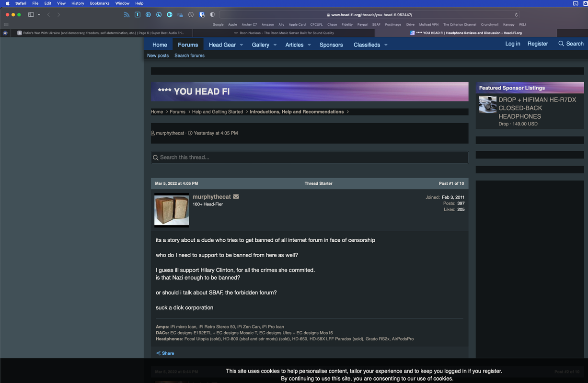Go to Help and Getting Started breadcrumb
Image resolution: width=588 pixels, height=383 pixels.
click(x=218, y=112)
